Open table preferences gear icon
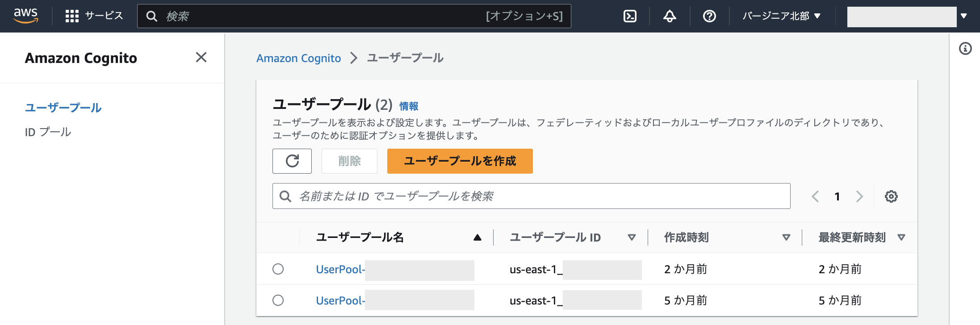The image size is (980, 325). 891,196
